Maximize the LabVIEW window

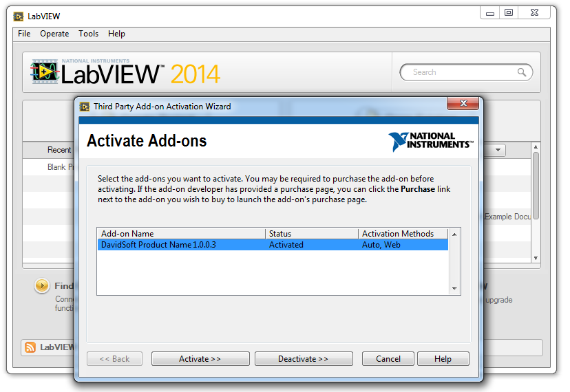tap(509, 12)
